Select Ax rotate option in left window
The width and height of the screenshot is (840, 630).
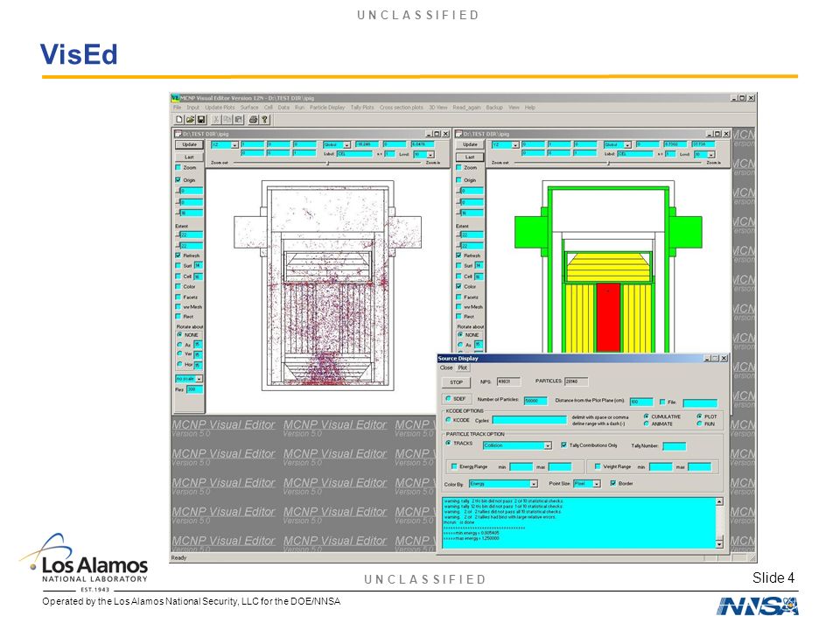(179, 345)
